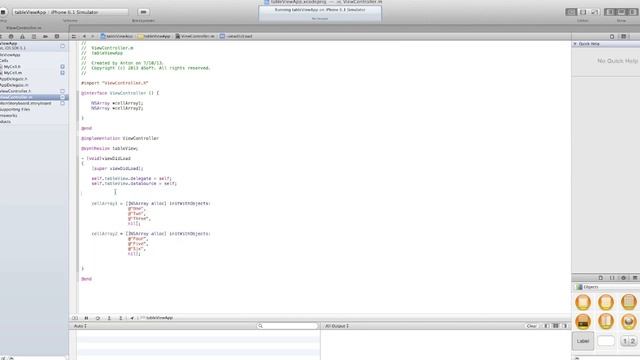Image resolution: width=640 pixels, height=360 pixels.
Task: Pick the Page View Controller object icon
Action: [x=606, y=322]
